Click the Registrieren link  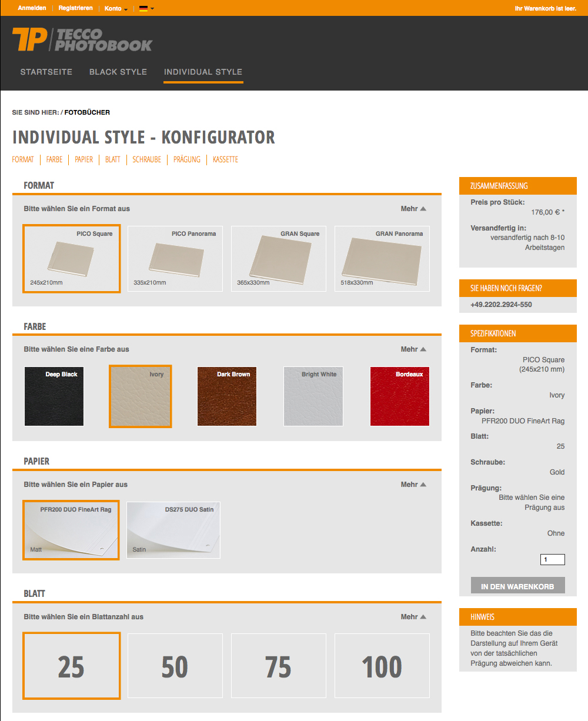tap(75, 8)
